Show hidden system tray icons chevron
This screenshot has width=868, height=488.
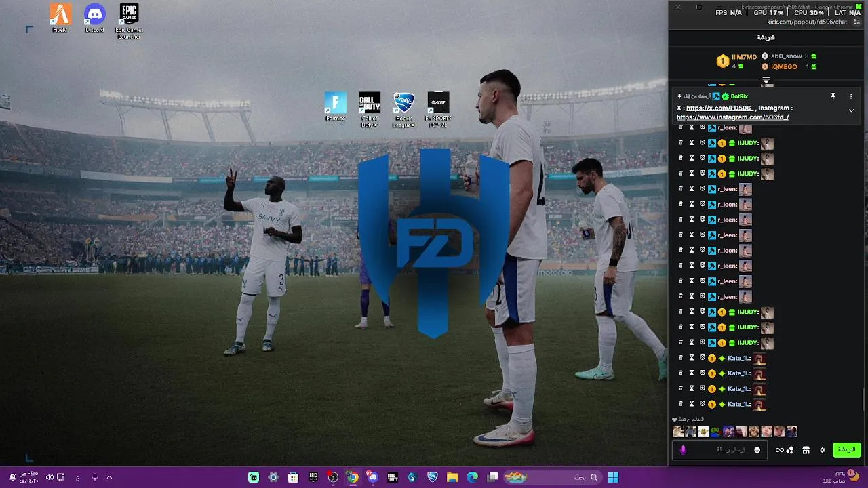coord(109,477)
